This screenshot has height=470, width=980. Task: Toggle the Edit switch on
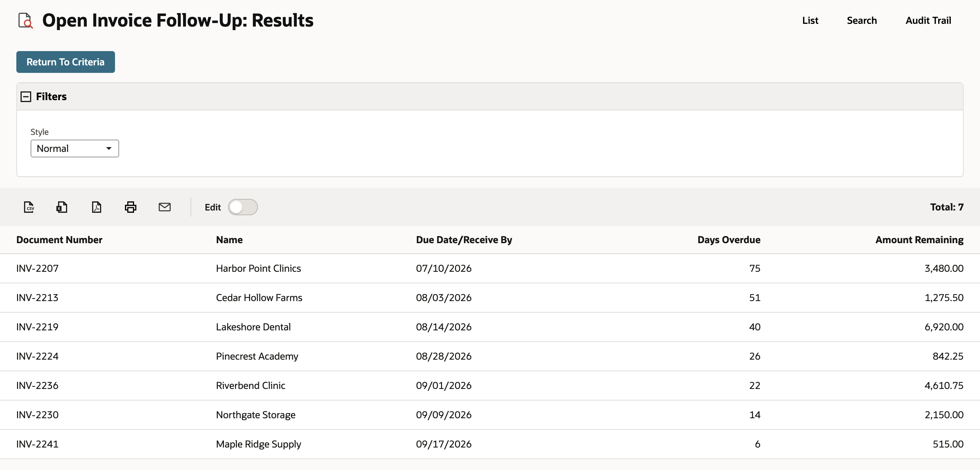pyautogui.click(x=243, y=207)
